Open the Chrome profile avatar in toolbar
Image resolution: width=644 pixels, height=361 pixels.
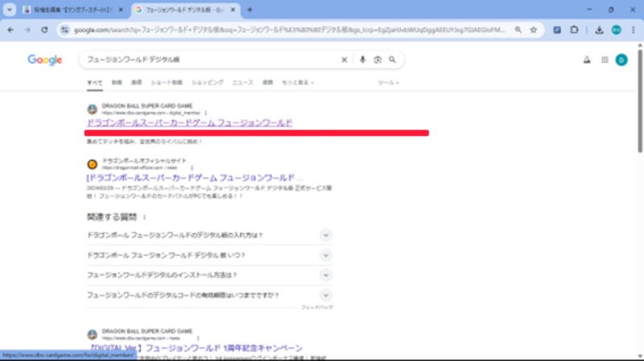coord(617,30)
